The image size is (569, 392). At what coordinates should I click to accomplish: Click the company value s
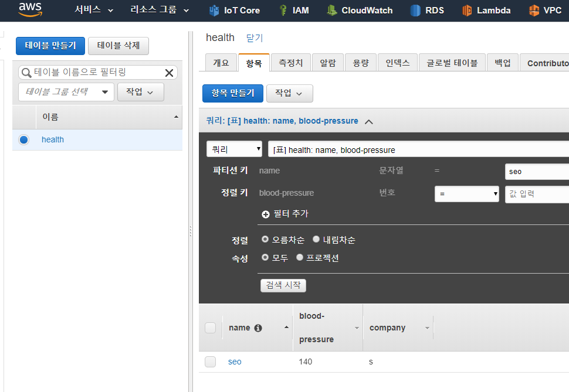pos(371,362)
